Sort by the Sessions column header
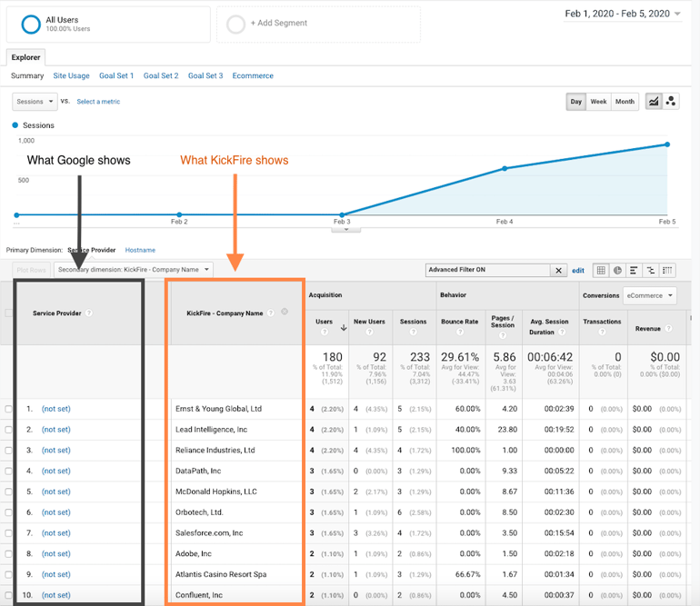This screenshot has height=606, width=700. [x=413, y=322]
